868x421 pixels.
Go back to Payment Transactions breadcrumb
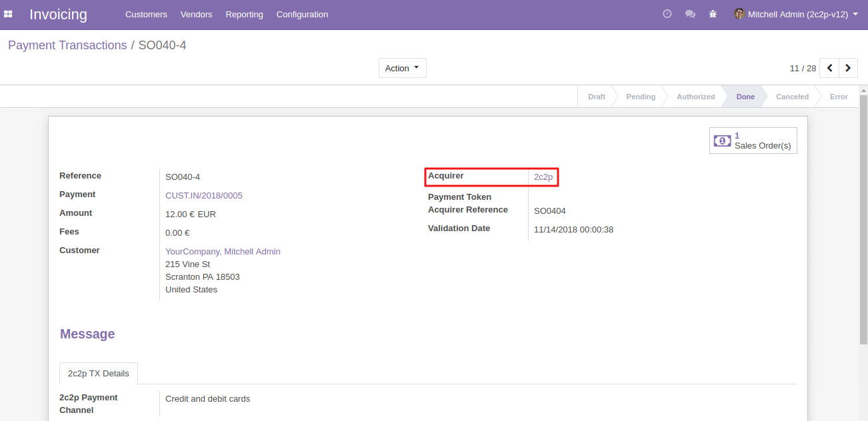[x=67, y=45]
